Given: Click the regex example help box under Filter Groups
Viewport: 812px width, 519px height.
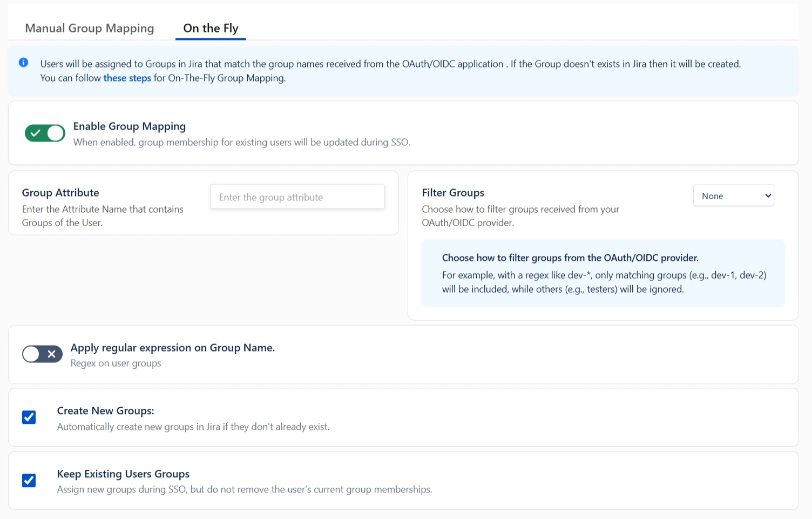Looking at the screenshot, I should click(603, 273).
